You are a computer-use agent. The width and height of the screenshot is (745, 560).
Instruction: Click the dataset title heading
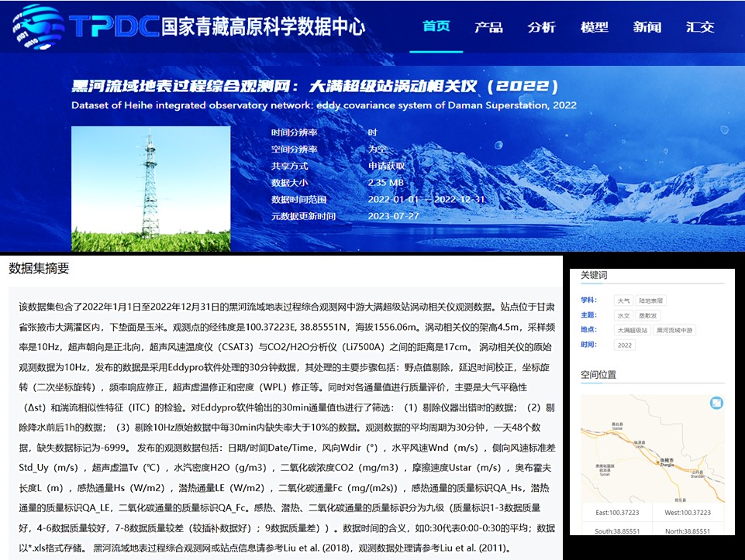(314, 87)
